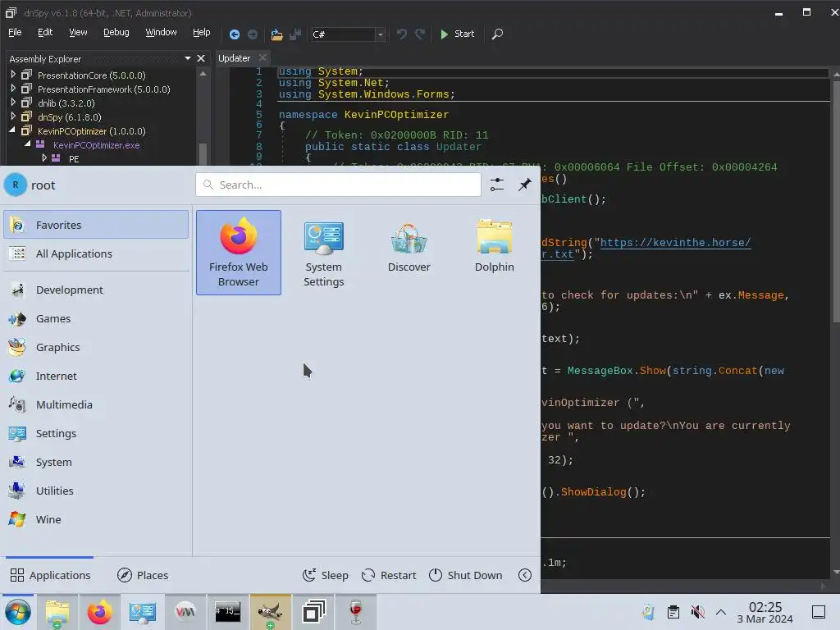Image resolution: width=840 pixels, height=630 pixels.
Task: Click the GIMP icon in taskbar
Action: point(271,611)
